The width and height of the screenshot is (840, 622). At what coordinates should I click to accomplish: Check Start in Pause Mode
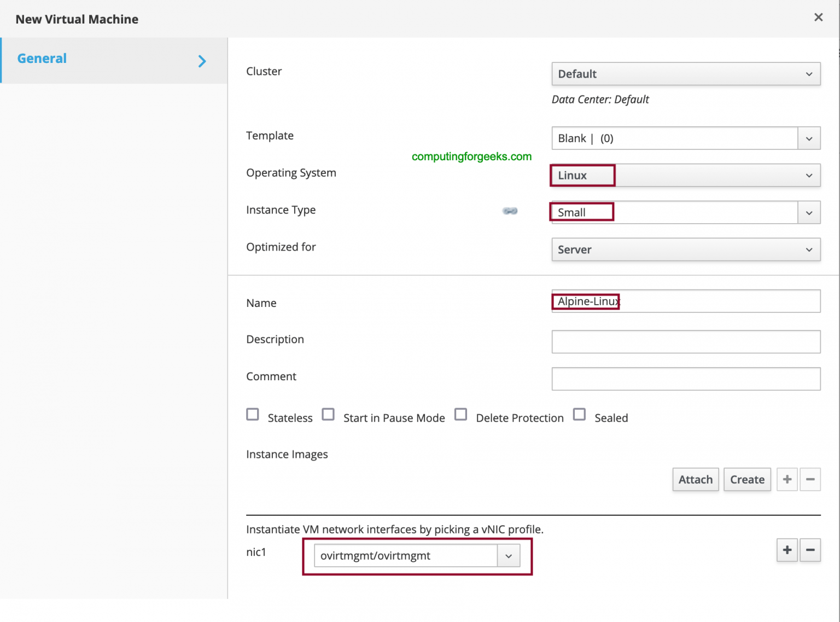pos(328,415)
